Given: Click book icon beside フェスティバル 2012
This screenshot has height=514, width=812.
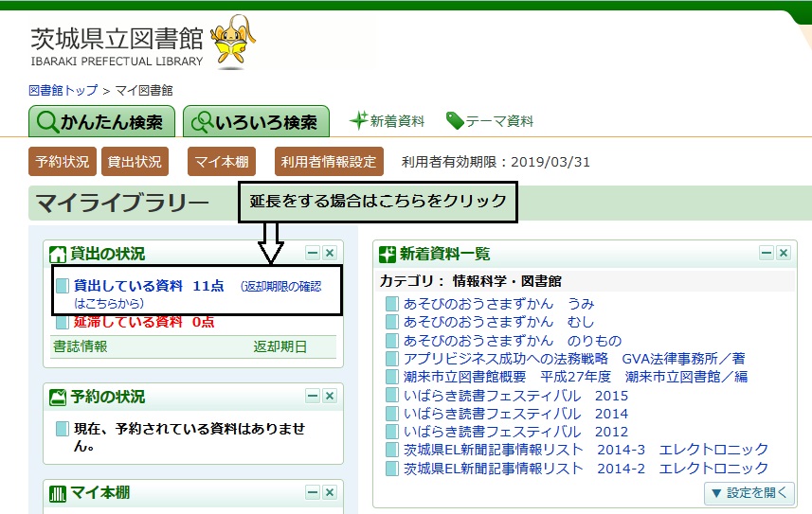Looking at the screenshot, I should (392, 432).
